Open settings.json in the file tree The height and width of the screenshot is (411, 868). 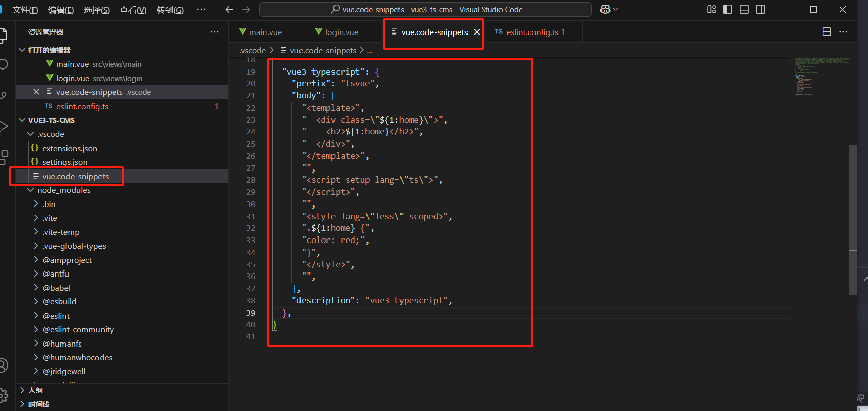coord(122,162)
